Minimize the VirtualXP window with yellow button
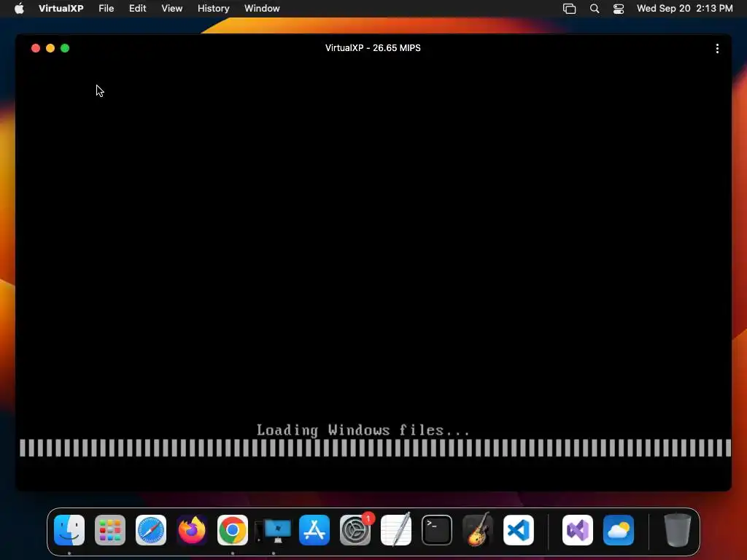The width and height of the screenshot is (747, 560). pyautogui.click(x=50, y=48)
